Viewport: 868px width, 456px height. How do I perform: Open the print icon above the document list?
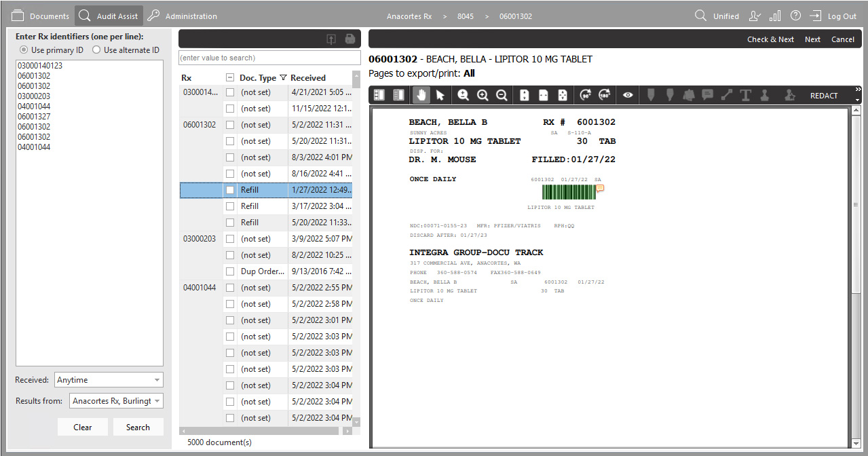(x=350, y=39)
